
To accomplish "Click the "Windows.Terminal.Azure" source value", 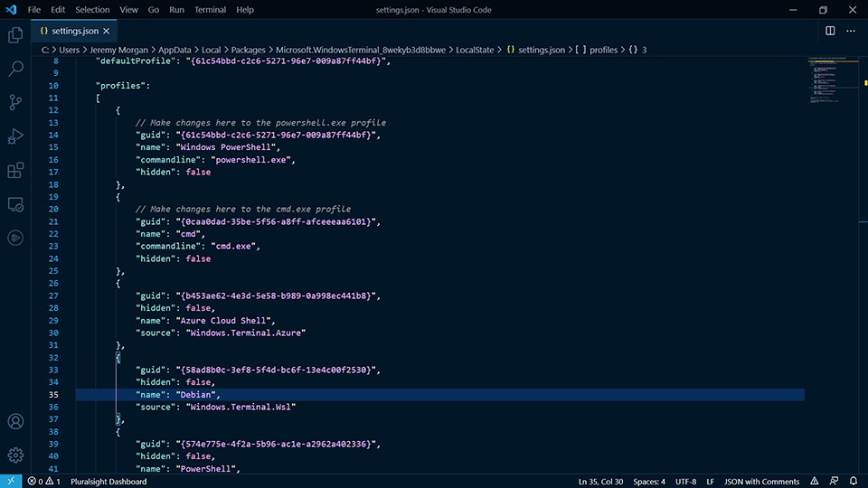I will [x=246, y=333].
